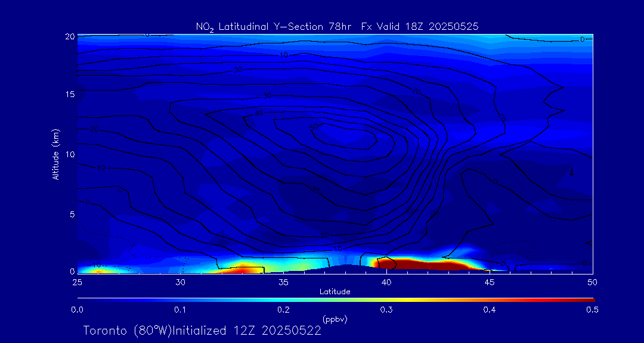Select altitude axis tick label "10"

tap(70, 154)
